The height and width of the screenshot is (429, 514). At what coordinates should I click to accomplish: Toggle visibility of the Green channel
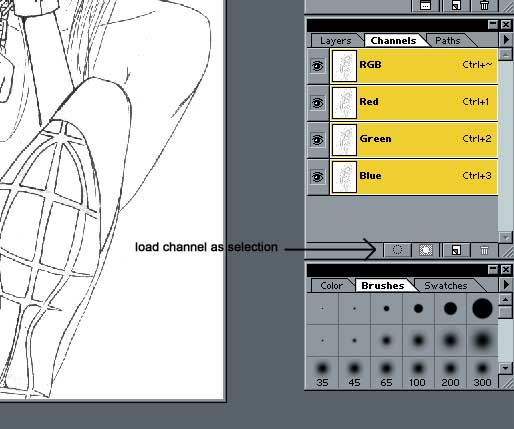[x=318, y=140]
